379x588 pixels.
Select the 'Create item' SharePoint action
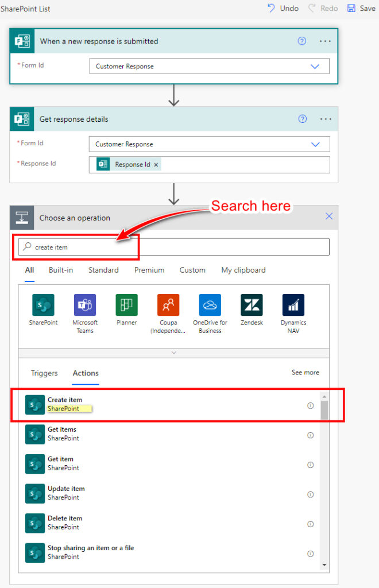pyautogui.click(x=169, y=405)
